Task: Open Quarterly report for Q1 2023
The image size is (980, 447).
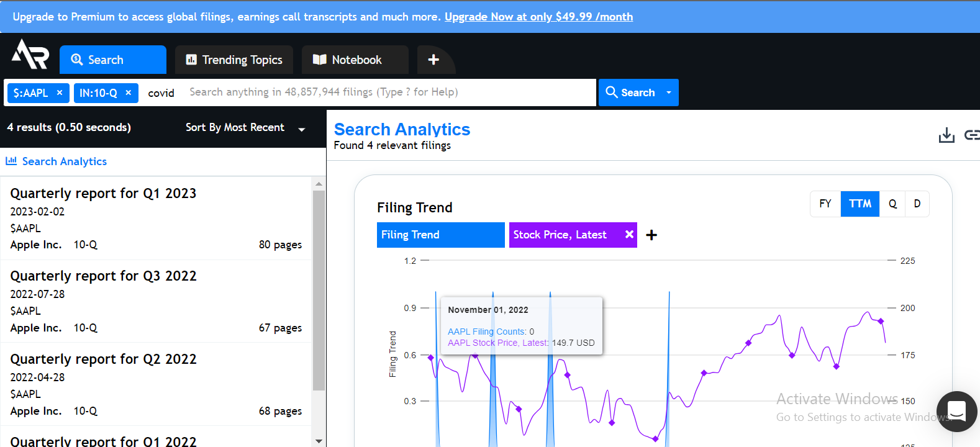Action: coord(103,193)
